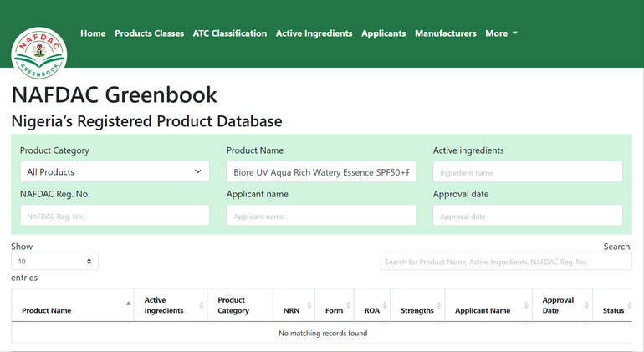Focus the Ingredient name input

coord(528,171)
